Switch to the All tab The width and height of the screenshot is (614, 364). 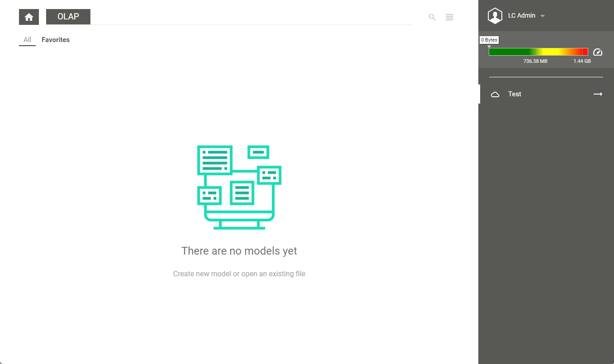coord(27,40)
